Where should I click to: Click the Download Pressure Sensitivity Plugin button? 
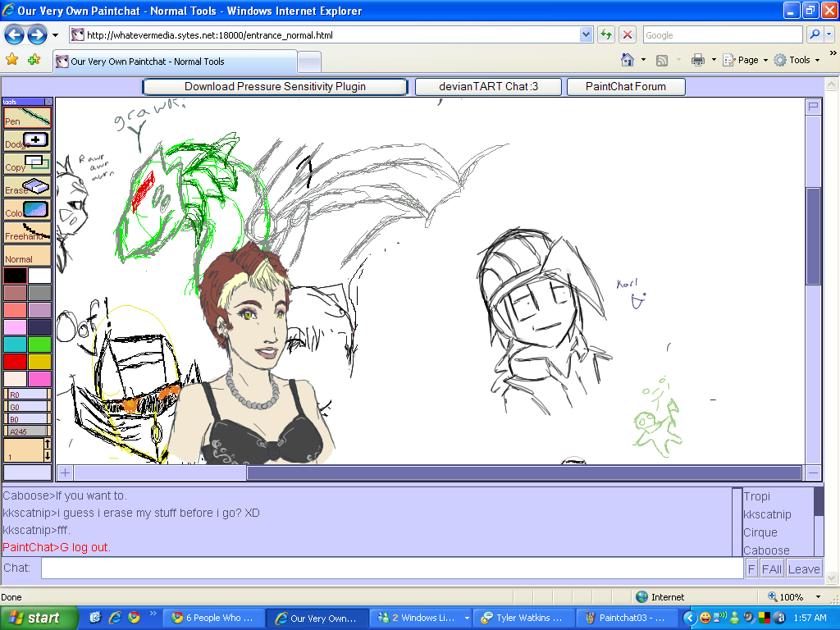coord(274,86)
